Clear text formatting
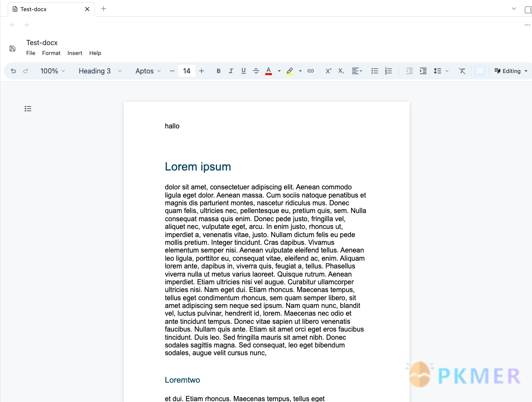This screenshot has height=402, width=532. coord(462,71)
